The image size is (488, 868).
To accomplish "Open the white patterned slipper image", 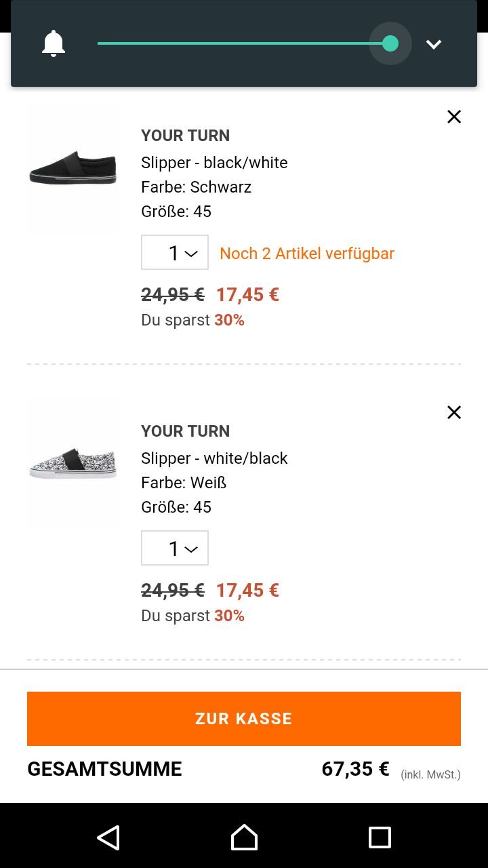I will 73,465.
